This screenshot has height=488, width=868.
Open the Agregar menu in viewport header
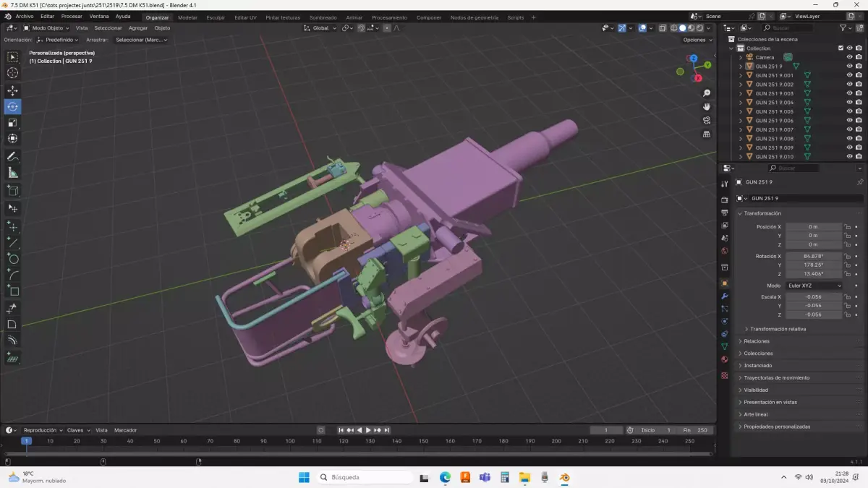pos(137,28)
